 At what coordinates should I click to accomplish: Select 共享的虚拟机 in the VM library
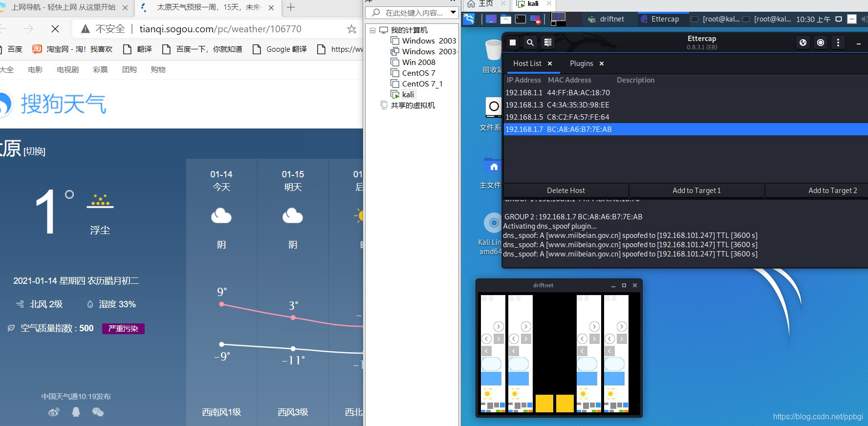(412, 105)
